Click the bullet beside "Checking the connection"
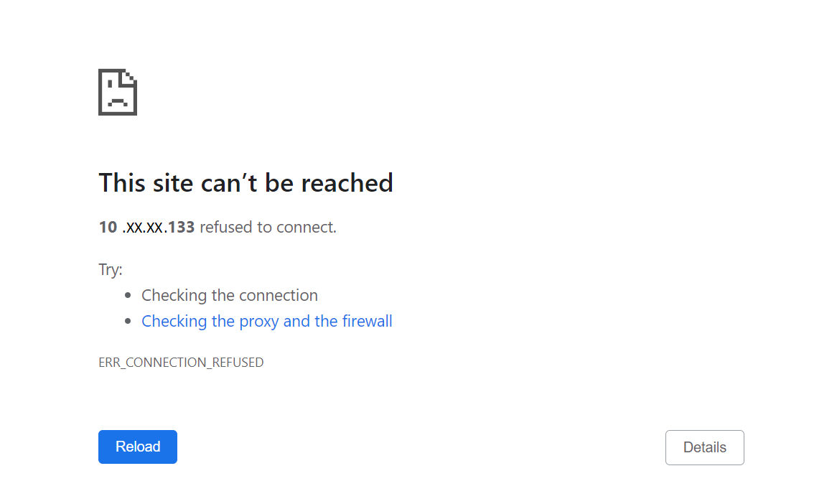This screenshot has width=837, height=504. tap(128, 295)
